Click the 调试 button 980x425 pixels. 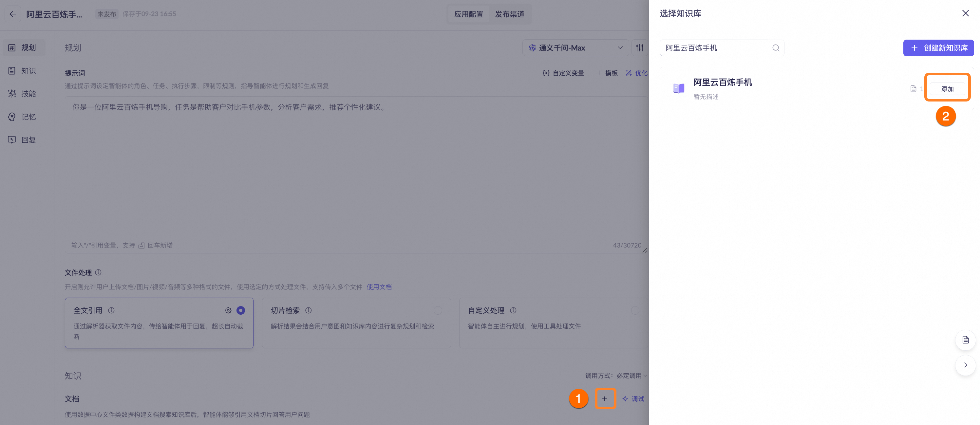click(633, 399)
